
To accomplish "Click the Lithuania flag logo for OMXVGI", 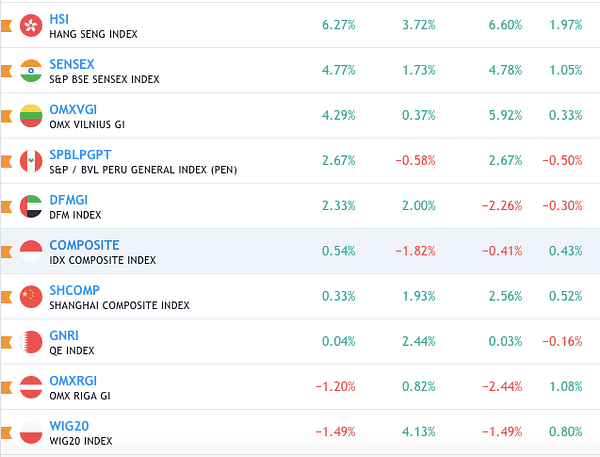I will 31,116.
